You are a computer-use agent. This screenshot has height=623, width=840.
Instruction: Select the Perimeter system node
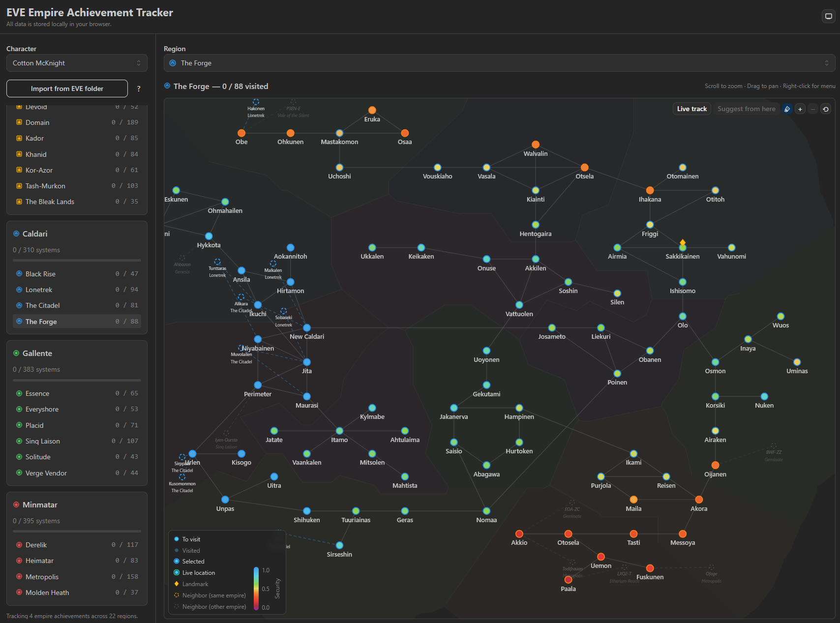point(258,385)
